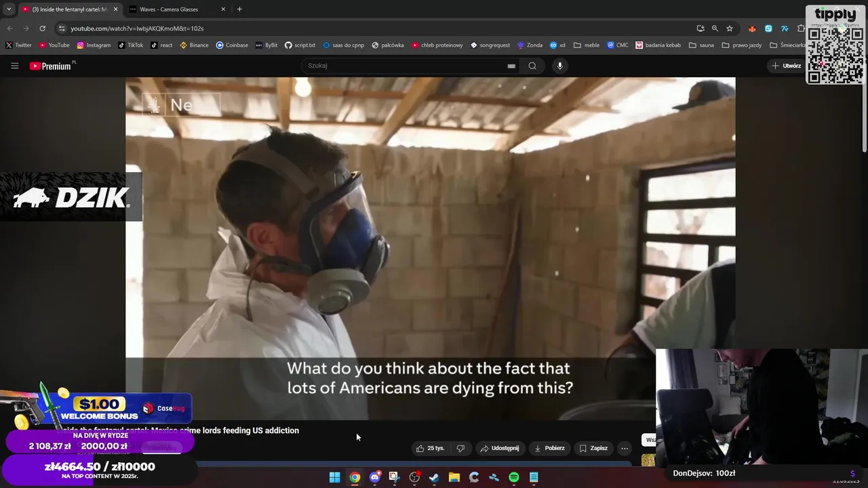Image resolution: width=868 pixels, height=488 pixels.
Task: Open the songrequest bookmark
Action: [x=490, y=45]
